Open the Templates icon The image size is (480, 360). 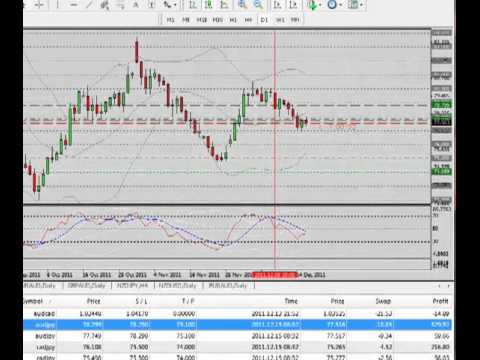click(353, 5)
